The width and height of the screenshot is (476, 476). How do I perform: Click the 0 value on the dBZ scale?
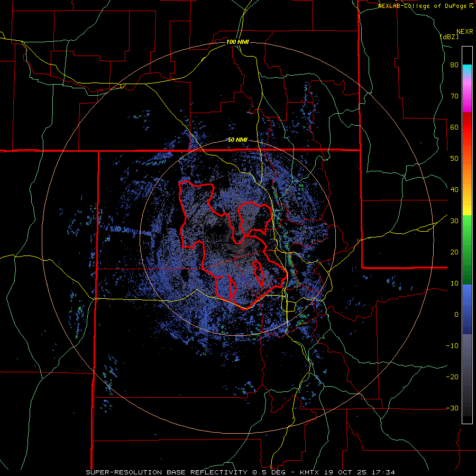[456, 315]
